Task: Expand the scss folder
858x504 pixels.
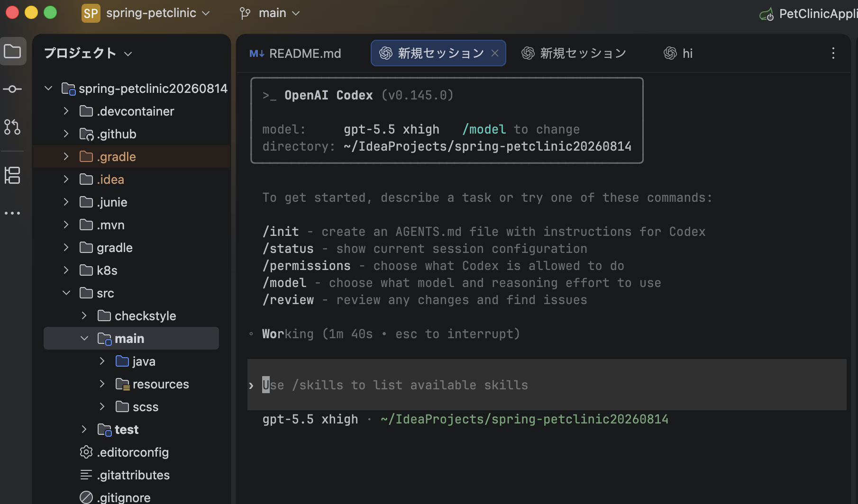Action: pos(102,406)
